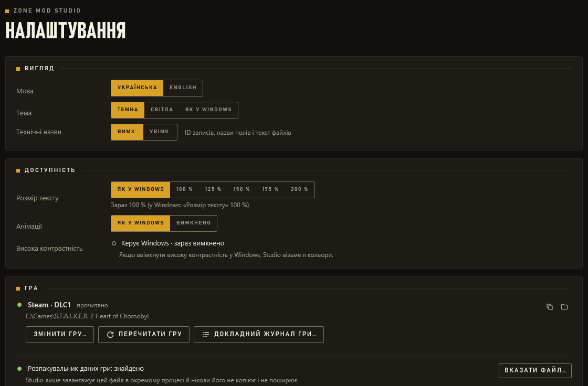
Task: Click the Змінити гру… button
Action: point(60,334)
